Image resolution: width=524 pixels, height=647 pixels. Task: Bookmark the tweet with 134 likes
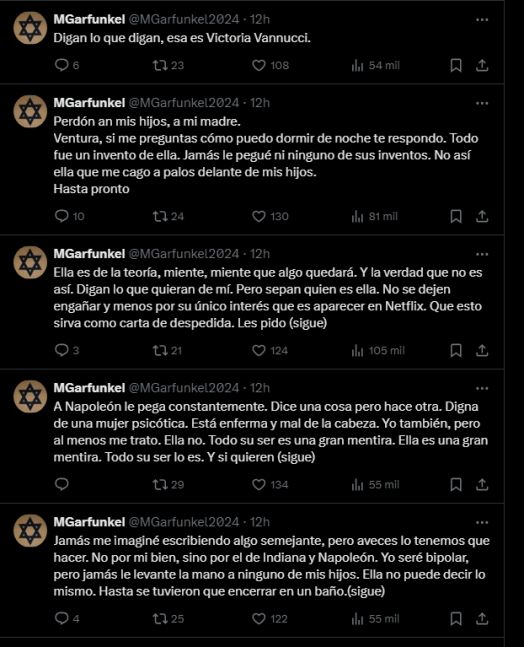[x=456, y=484]
